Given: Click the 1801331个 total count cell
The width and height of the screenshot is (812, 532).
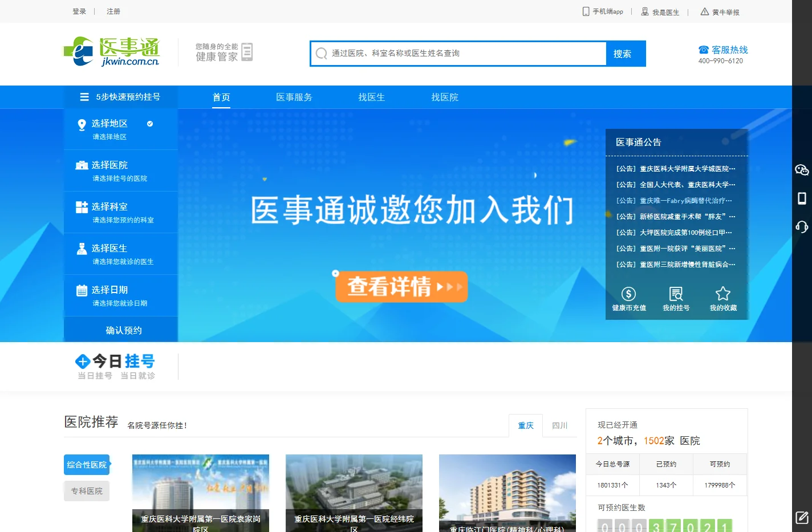Looking at the screenshot, I should click(x=613, y=485).
